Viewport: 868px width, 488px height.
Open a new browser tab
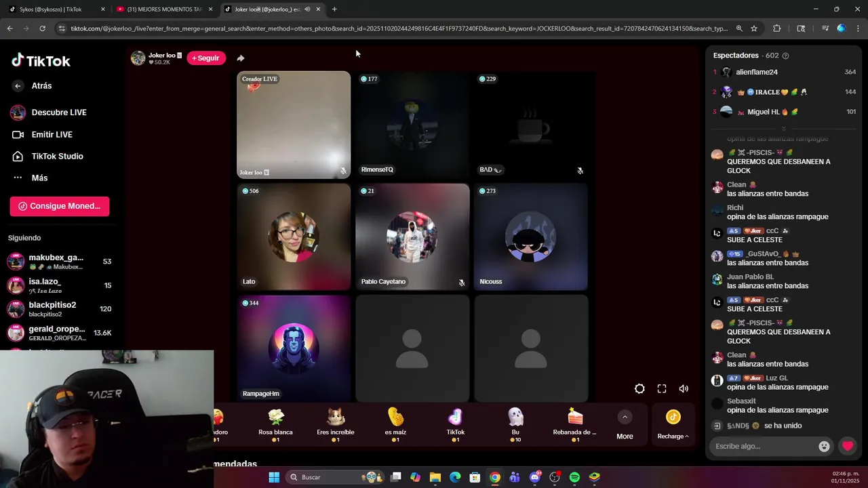[x=334, y=9]
